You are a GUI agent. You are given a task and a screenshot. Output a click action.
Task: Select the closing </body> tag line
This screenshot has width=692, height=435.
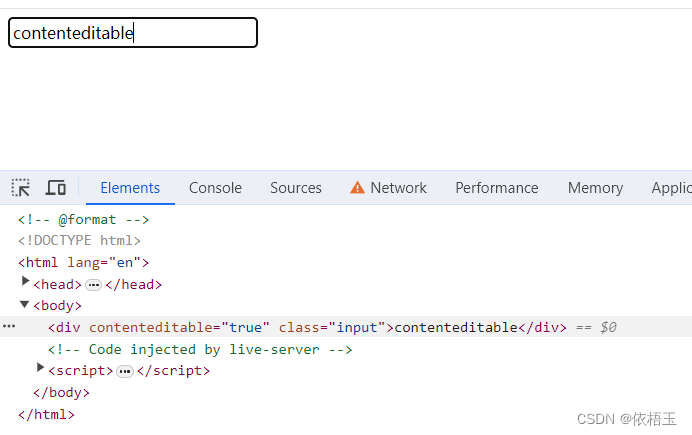coord(61,393)
